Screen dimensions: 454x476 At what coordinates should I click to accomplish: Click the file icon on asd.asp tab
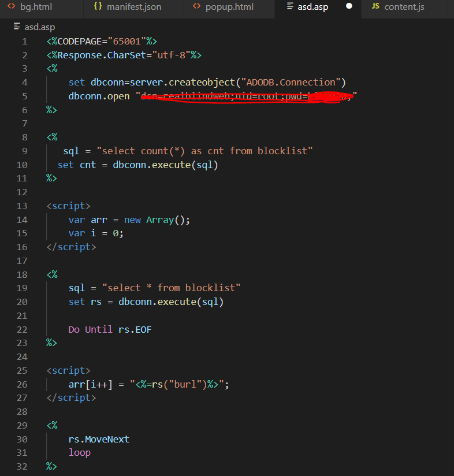click(x=290, y=7)
